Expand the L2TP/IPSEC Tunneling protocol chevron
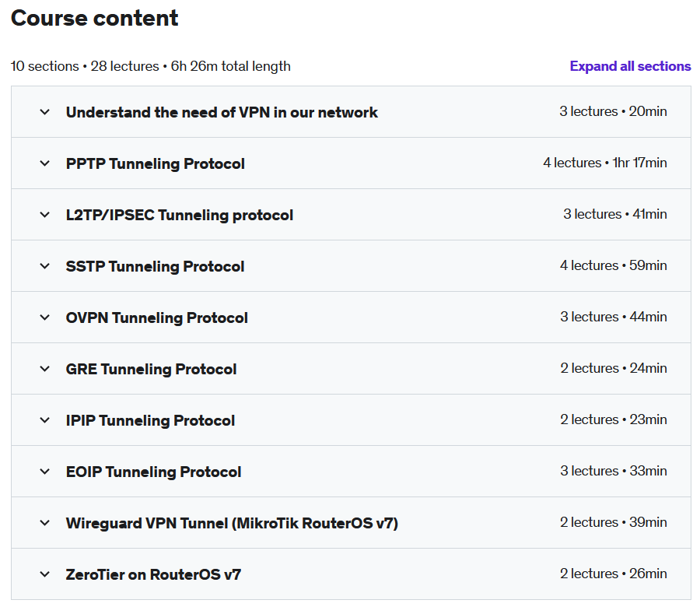Screen dimensions: 700x607 44,215
